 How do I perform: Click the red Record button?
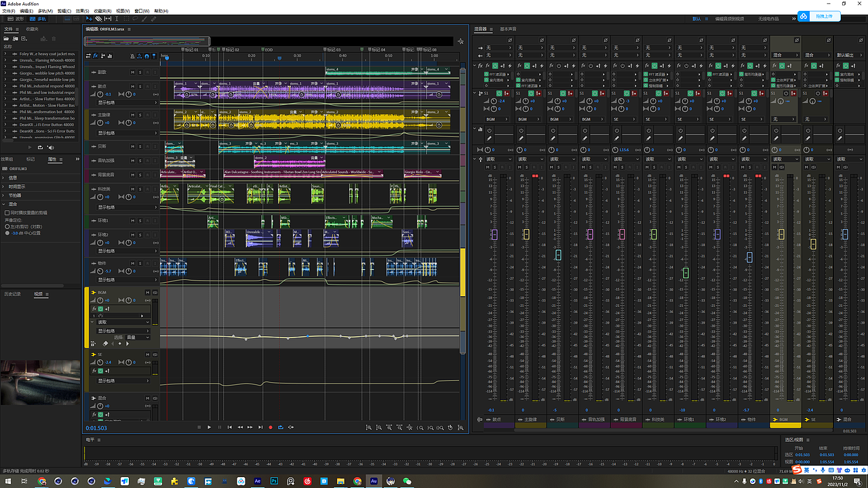[271, 427]
